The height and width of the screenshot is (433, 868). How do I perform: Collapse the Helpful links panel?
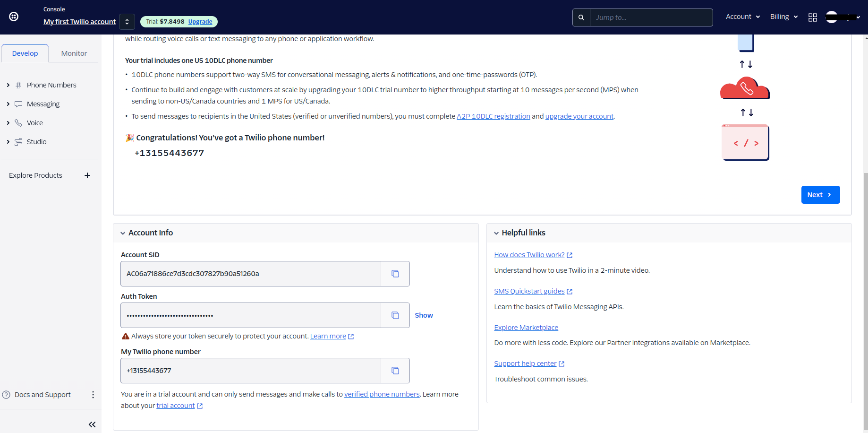496,233
